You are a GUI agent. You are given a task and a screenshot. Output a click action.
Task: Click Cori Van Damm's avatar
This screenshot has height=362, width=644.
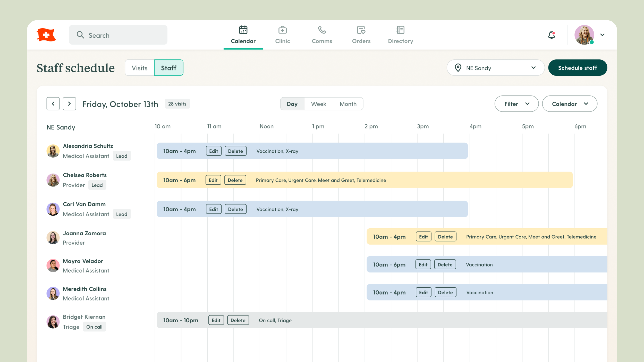click(53, 209)
